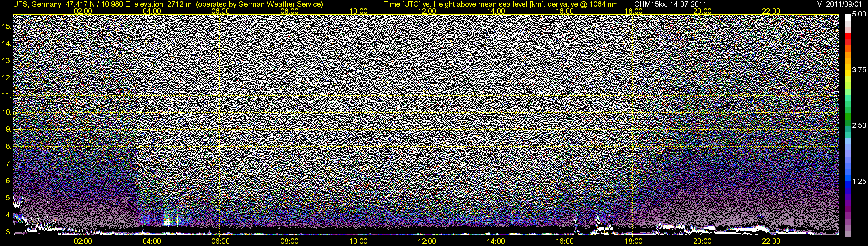Click the 3 km height axis label

pos(8,232)
